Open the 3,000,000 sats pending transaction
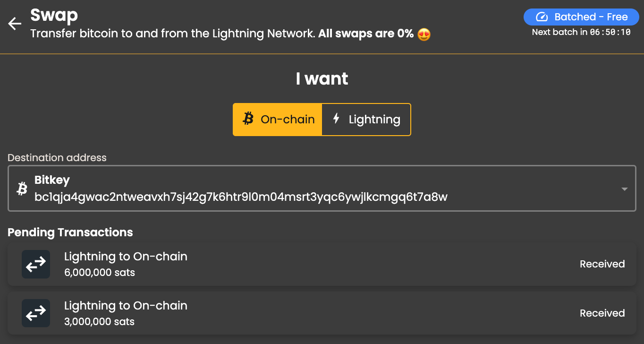The image size is (644, 344). (x=321, y=313)
